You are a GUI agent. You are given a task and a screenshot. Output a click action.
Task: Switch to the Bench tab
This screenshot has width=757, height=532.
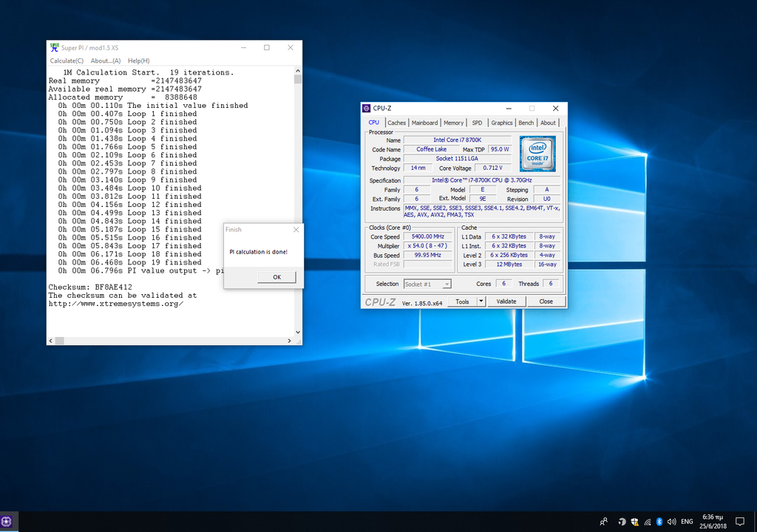526,123
